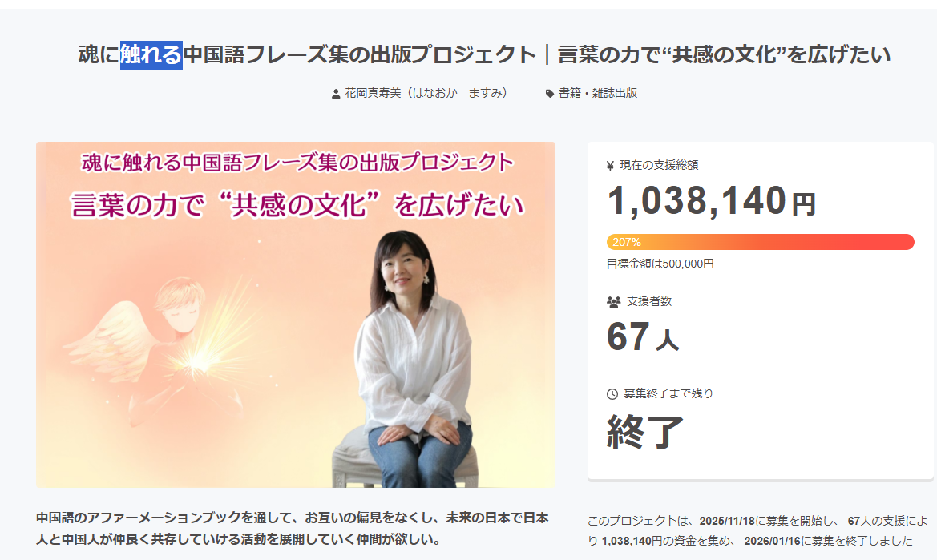
Task: Click the project description paragraph under the image
Action: click(293, 529)
